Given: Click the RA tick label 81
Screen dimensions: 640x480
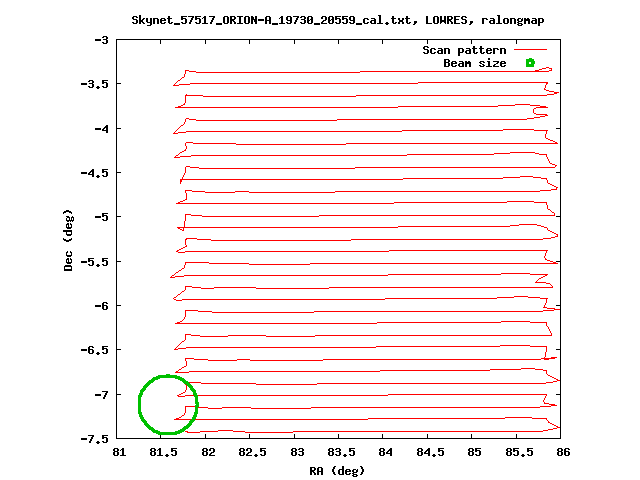Looking at the screenshot, I should (x=119, y=452).
